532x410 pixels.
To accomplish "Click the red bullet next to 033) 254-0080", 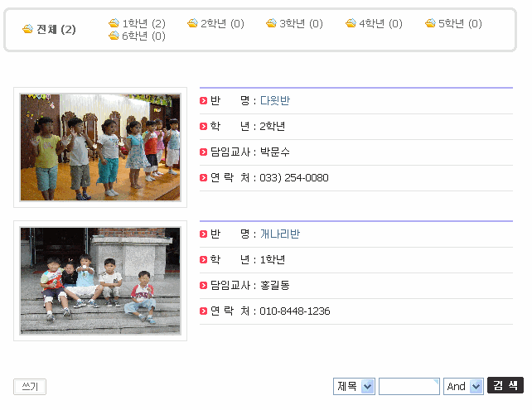I will (203, 178).
